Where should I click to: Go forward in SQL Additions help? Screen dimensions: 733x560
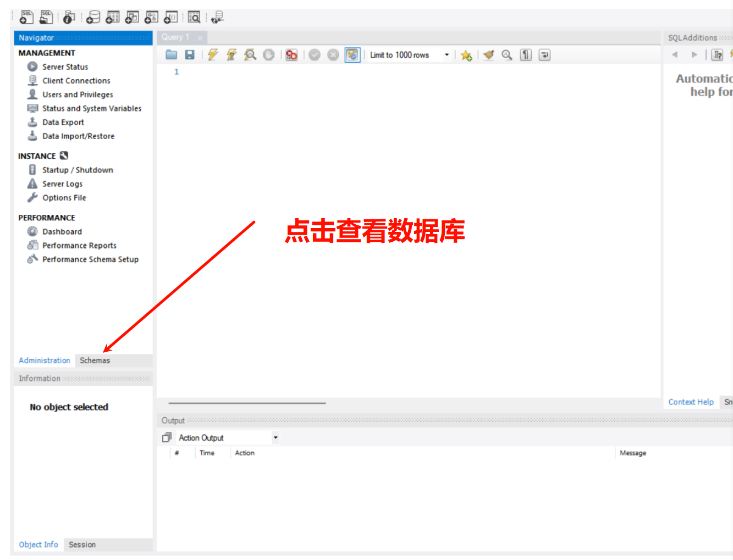pos(695,54)
